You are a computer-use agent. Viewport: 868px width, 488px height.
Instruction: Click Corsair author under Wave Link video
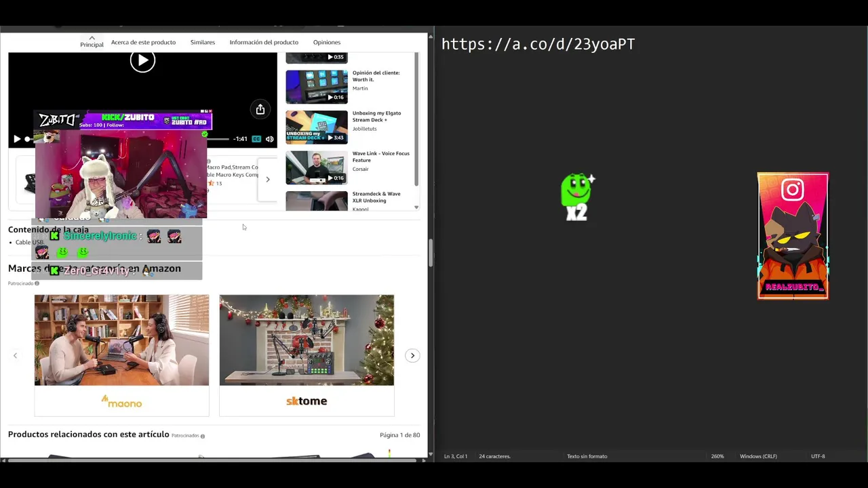(x=361, y=169)
